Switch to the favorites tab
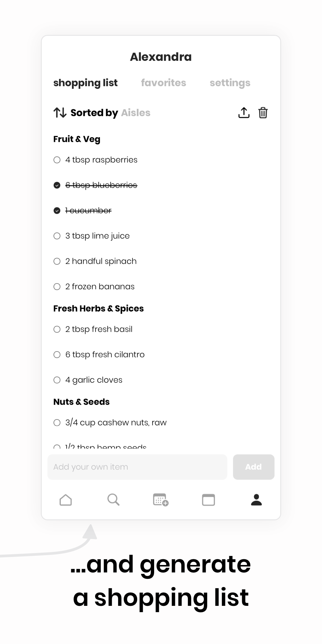 (163, 83)
